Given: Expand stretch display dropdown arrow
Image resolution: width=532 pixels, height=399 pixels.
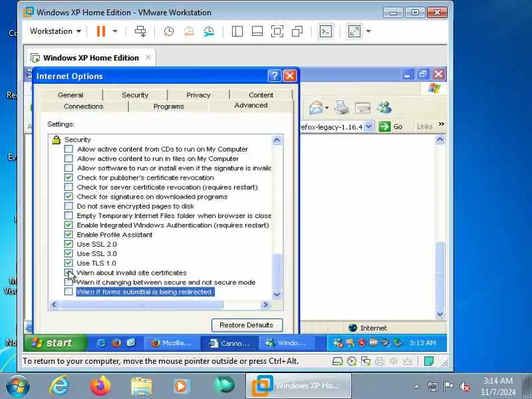Looking at the screenshot, I should click(x=368, y=31).
